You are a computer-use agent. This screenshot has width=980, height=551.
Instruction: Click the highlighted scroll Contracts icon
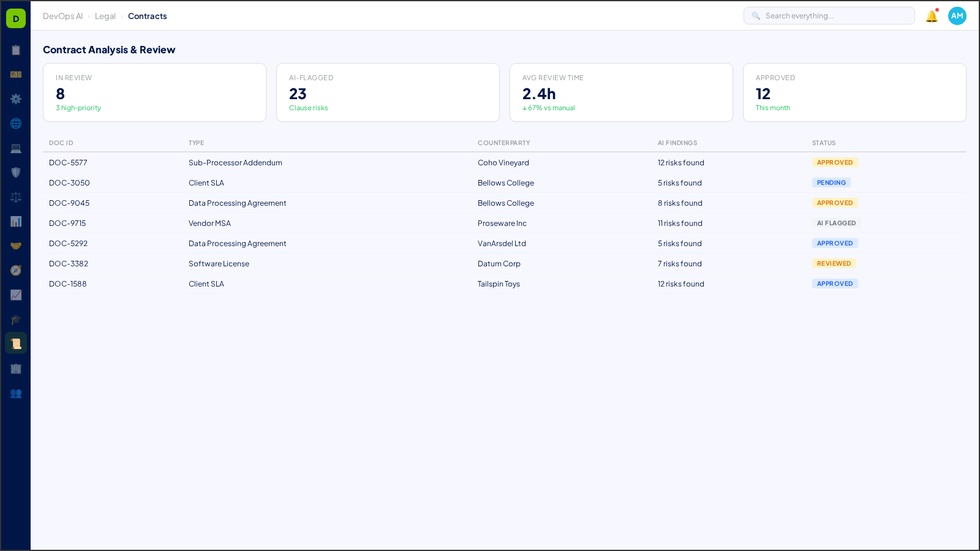16,343
